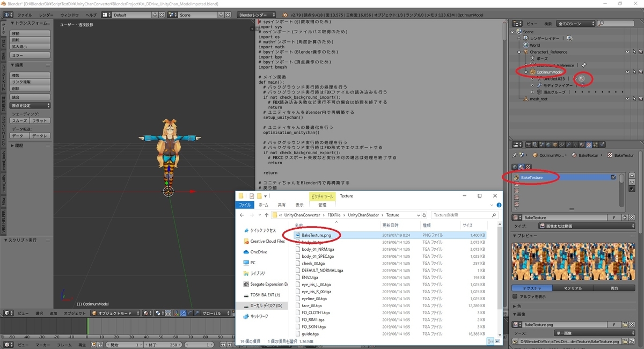
Task: Open outliner editor type selector
Action: 517,24
